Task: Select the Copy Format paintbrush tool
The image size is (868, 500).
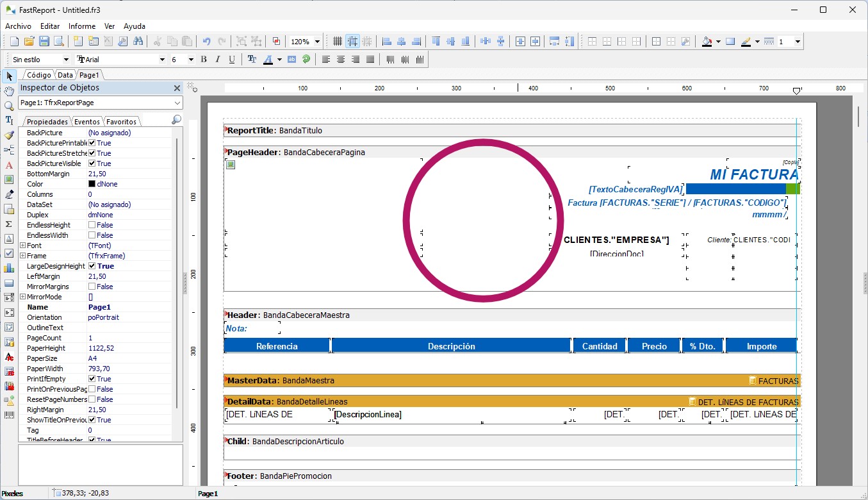Action: click(x=9, y=135)
